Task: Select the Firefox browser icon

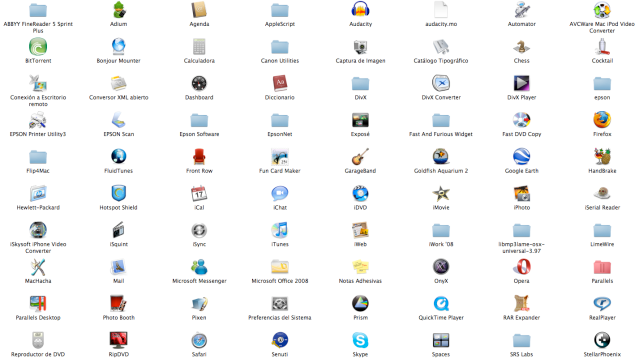Action: [x=602, y=120]
